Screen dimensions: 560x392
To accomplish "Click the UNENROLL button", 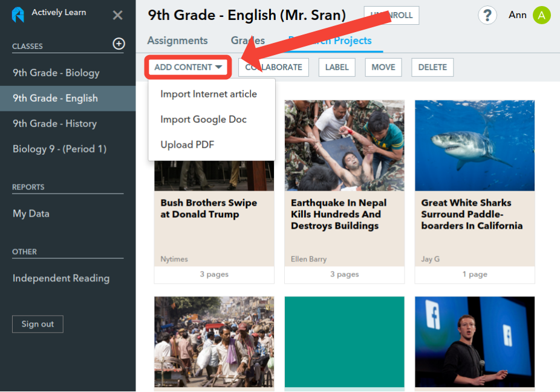I will coord(391,15).
